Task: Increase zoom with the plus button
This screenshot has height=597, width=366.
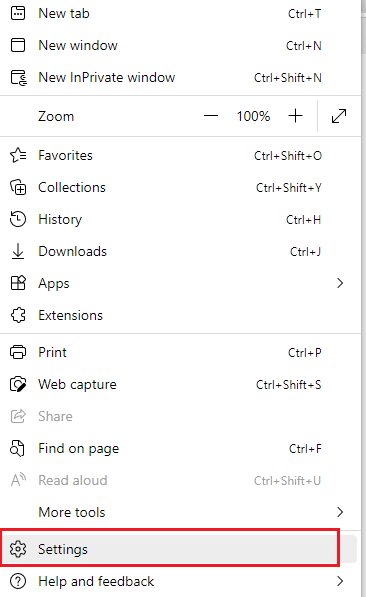Action: click(295, 116)
